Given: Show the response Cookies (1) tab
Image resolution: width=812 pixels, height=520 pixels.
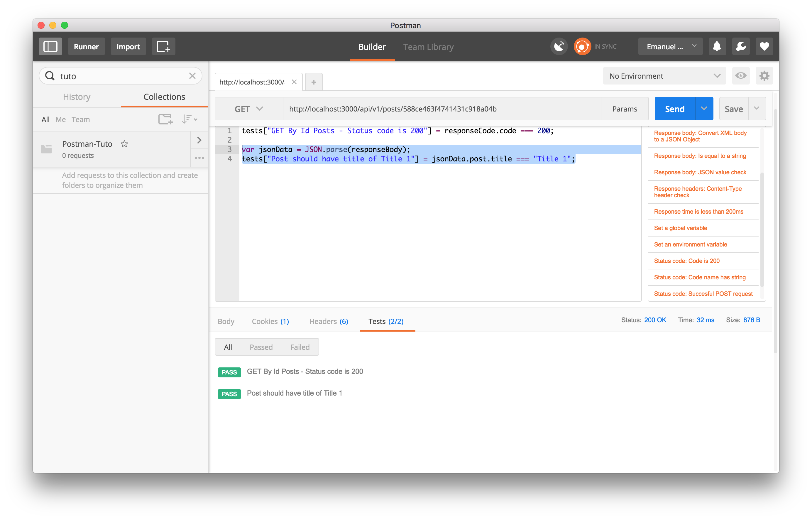Looking at the screenshot, I should click(270, 321).
